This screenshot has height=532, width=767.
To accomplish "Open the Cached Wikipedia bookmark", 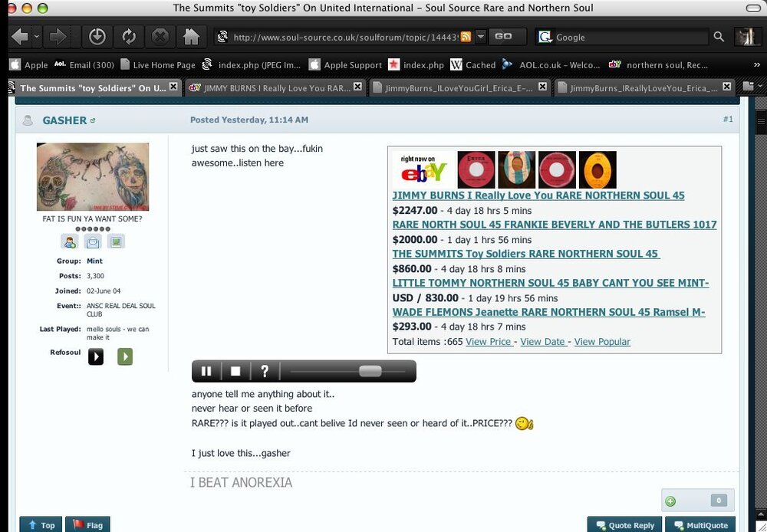I will (473, 65).
